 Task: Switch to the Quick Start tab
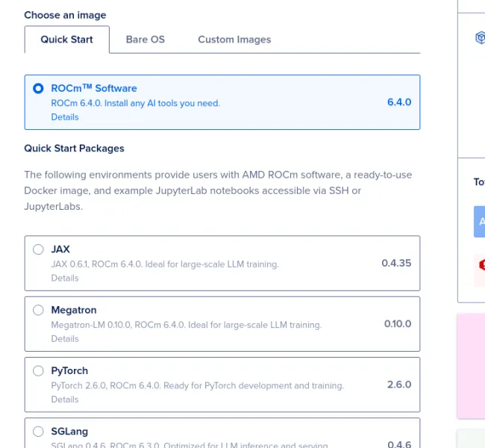[67, 40]
